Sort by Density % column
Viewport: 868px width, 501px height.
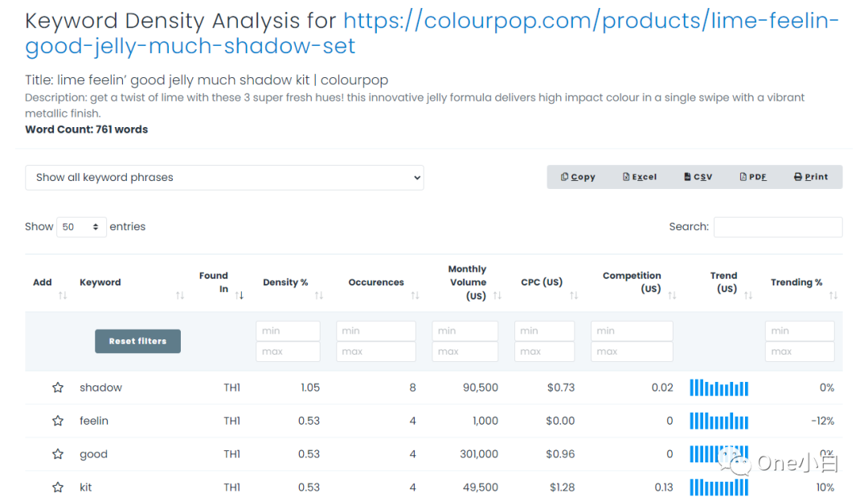[x=319, y=296]
